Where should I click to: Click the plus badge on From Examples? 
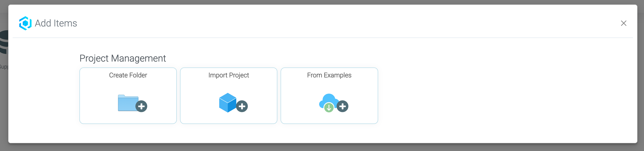342,106
